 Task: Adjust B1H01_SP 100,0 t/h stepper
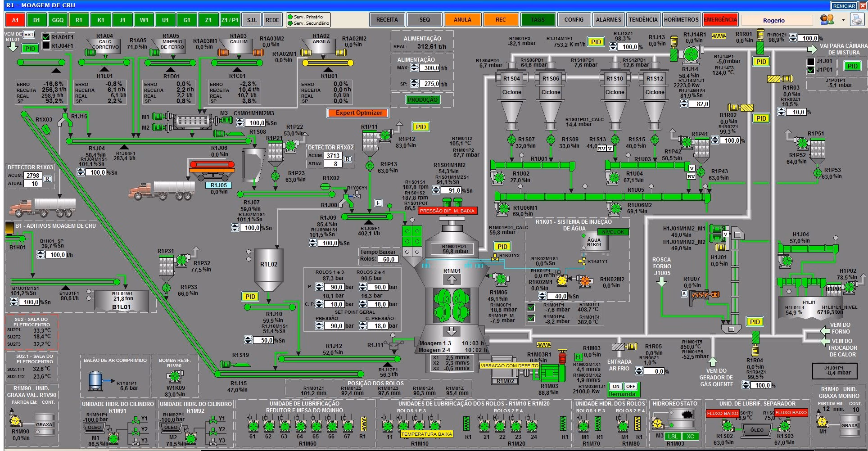click(x=41, y=254)
